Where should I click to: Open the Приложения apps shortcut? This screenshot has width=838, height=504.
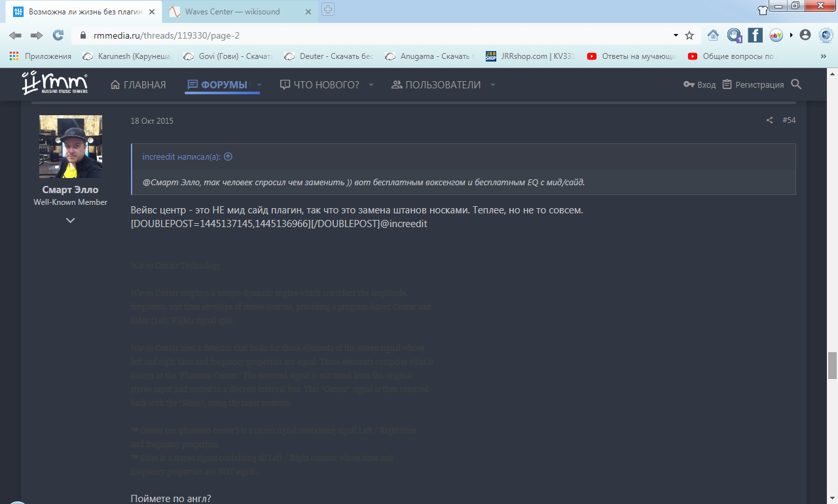(x=40, y=56)
